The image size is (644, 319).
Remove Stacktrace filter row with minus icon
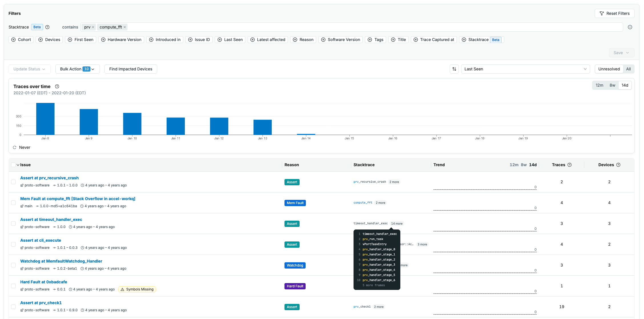(x=630, y=27)
